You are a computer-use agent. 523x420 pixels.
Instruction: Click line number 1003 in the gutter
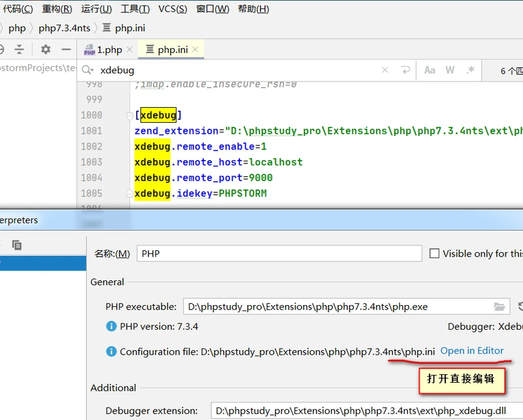pyautogui.click(x=92, y=162)
